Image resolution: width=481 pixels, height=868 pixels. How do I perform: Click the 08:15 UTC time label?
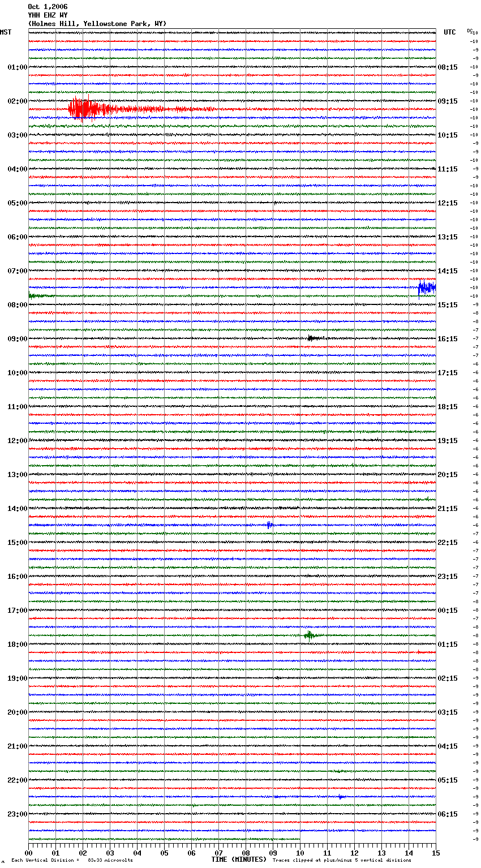click(448, 67)
